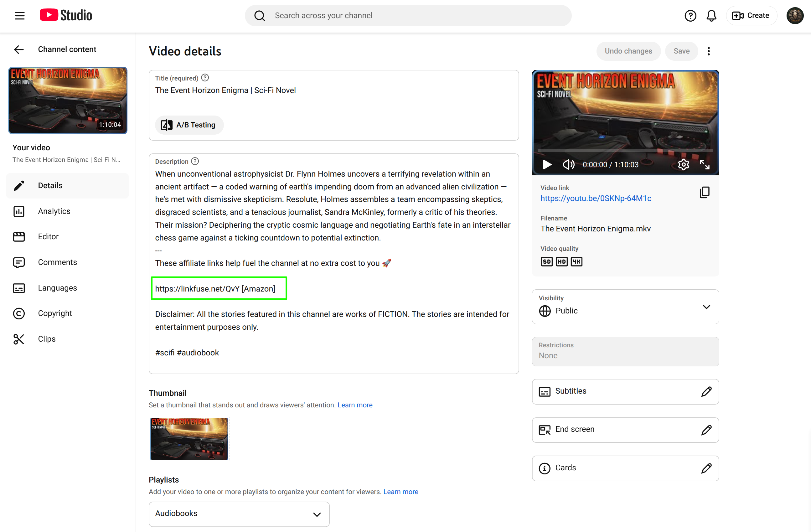This screenshot has width=811, height=532.
Task: Copy the video link
Action: [x=705, y=192]
